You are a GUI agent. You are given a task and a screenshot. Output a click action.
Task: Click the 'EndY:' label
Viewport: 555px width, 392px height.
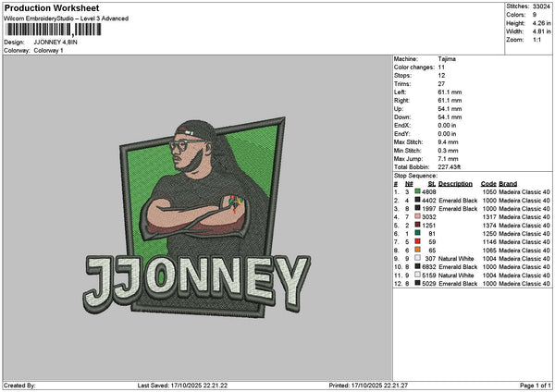[x=401, y=134]
